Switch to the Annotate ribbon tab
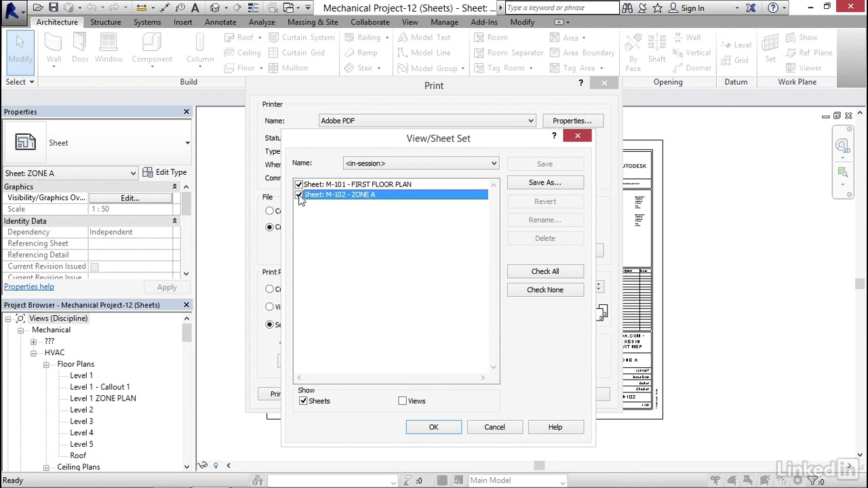Image resolution: width=868 pixels, height=488 pixels. point(220,22)
